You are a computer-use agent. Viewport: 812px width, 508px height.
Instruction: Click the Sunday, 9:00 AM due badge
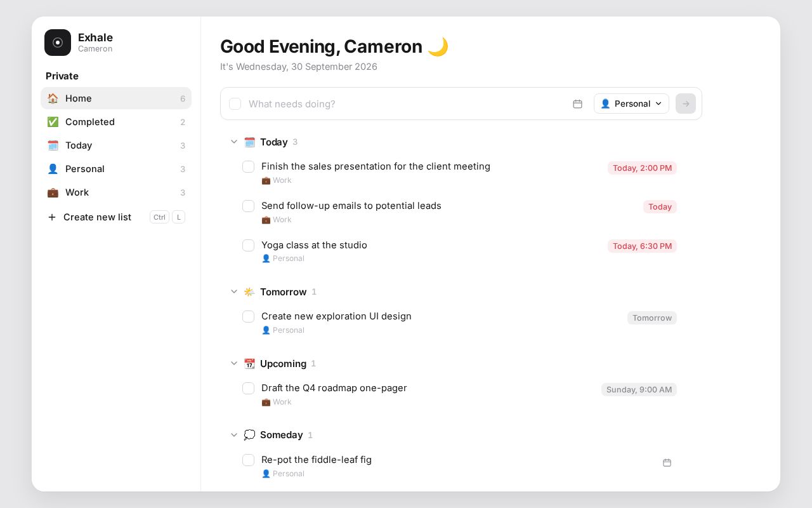click(x=639, y=390)
